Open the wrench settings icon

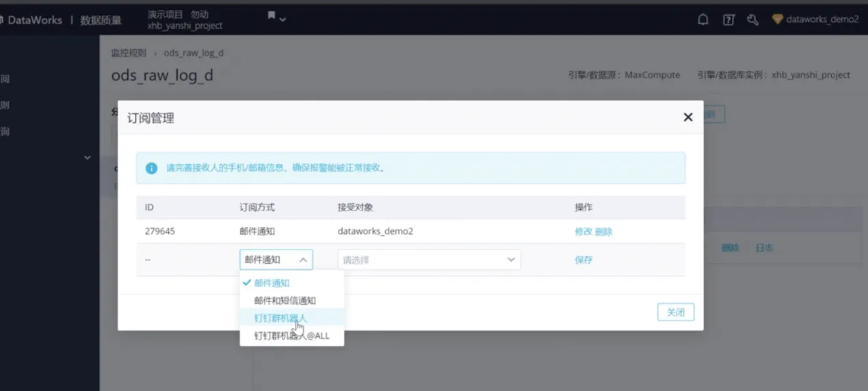(x=752, y=20)
